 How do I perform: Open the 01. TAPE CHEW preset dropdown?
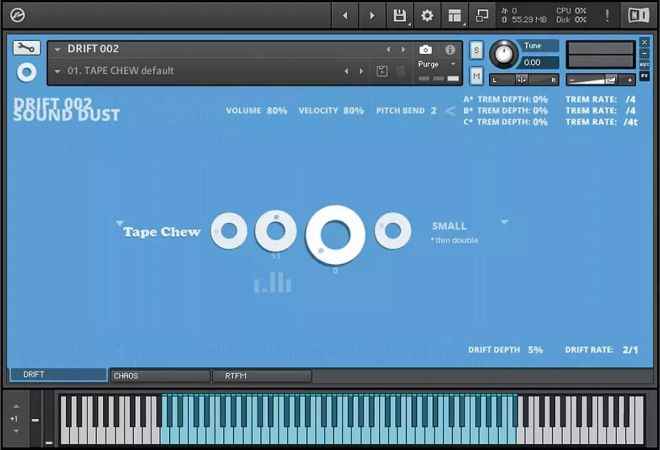point(57,71)
